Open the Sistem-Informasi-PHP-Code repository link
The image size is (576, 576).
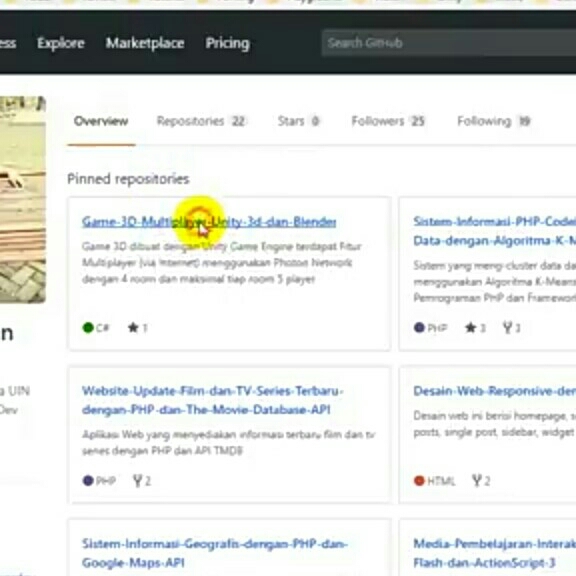click(494, 231)
